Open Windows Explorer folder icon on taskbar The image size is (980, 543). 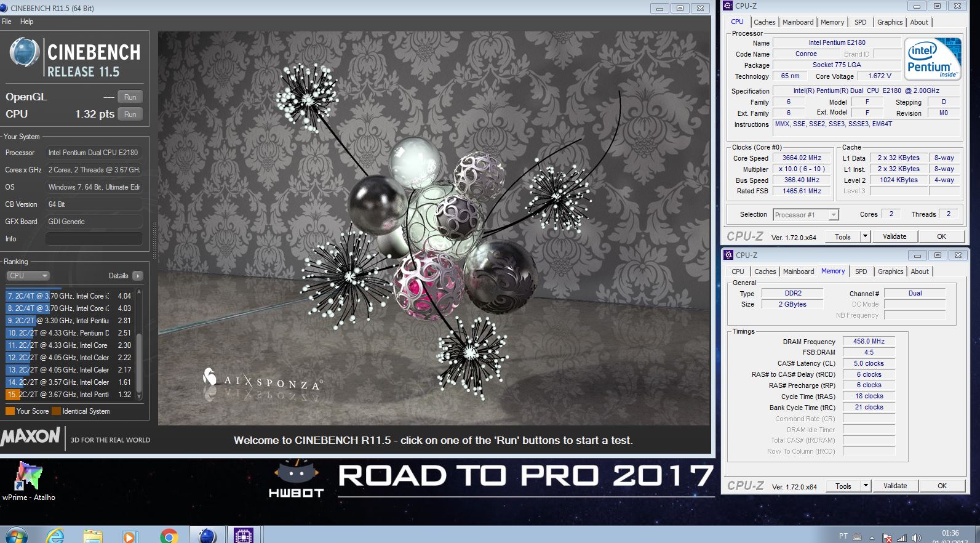[93, 536]
